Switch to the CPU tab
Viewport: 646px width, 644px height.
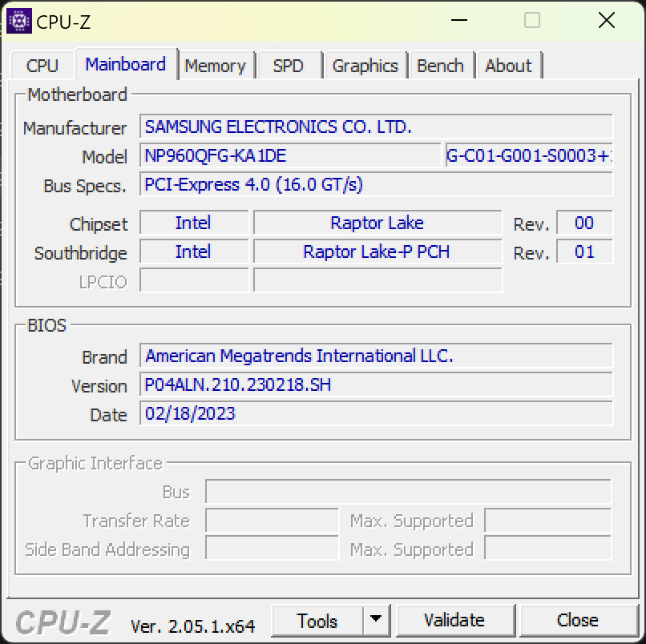tap(42, 66)
